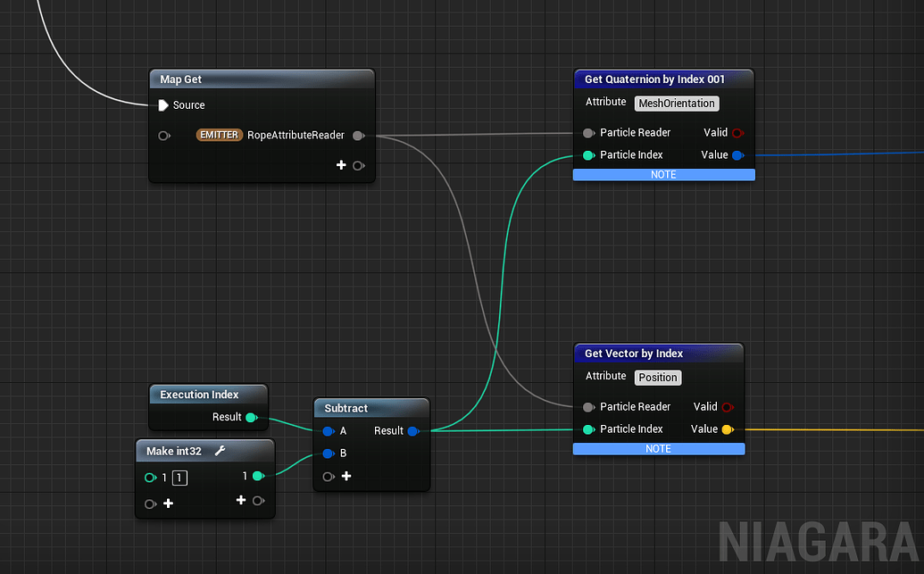
Task: Click the A input pin on Subtract
Action: click(x=329, y=430)
